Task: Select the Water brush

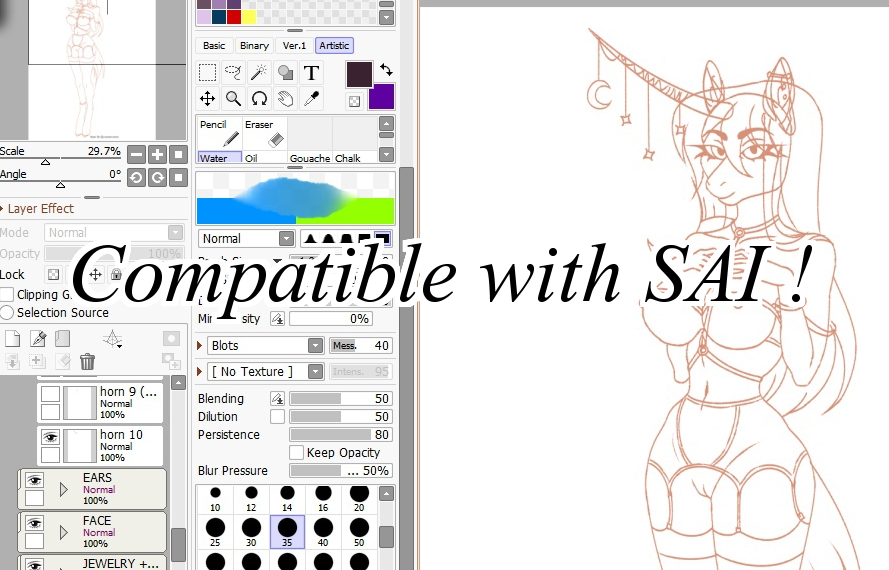Action: coord(219,158)
